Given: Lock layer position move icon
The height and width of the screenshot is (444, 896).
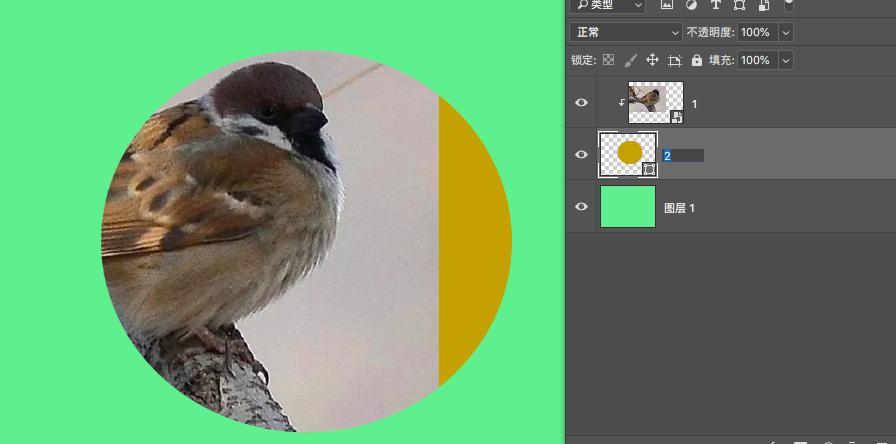Looking at the screenshot, I should tap(653, 60).
